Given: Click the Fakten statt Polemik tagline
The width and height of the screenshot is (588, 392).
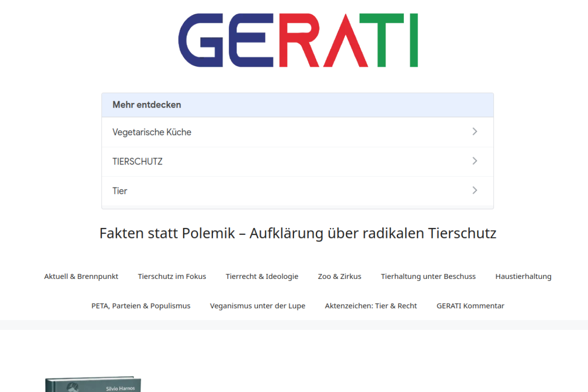Looking at the screenshot, I should pyautogui.click(x=298, y=233).
